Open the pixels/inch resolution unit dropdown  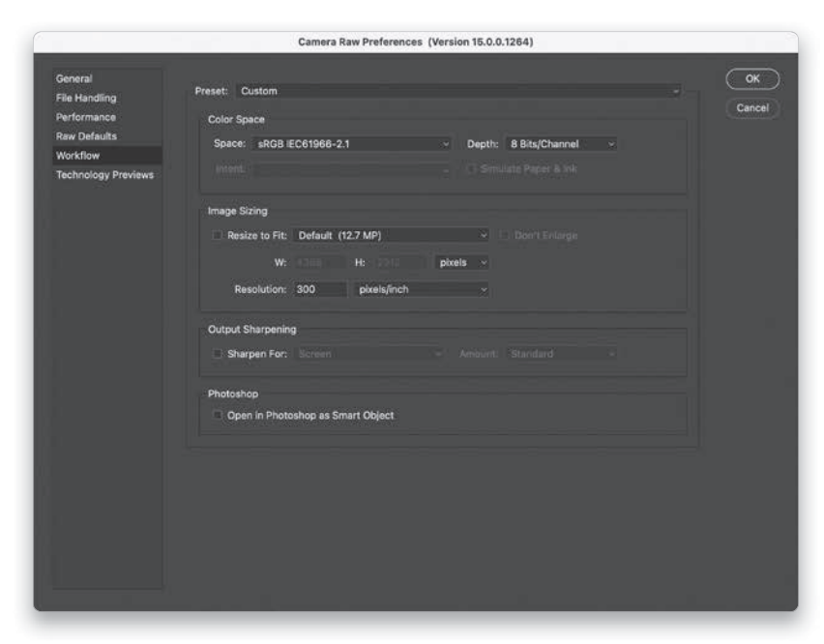tap(421, 289)
